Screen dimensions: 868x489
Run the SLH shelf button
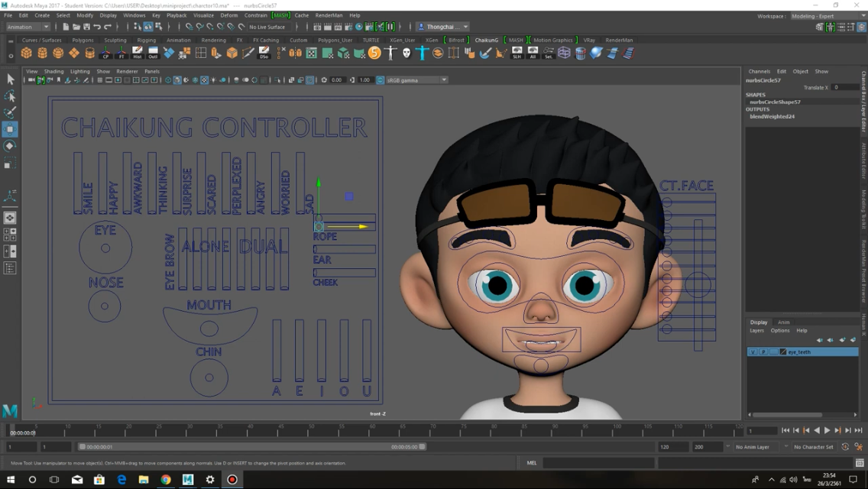point(517,53)
